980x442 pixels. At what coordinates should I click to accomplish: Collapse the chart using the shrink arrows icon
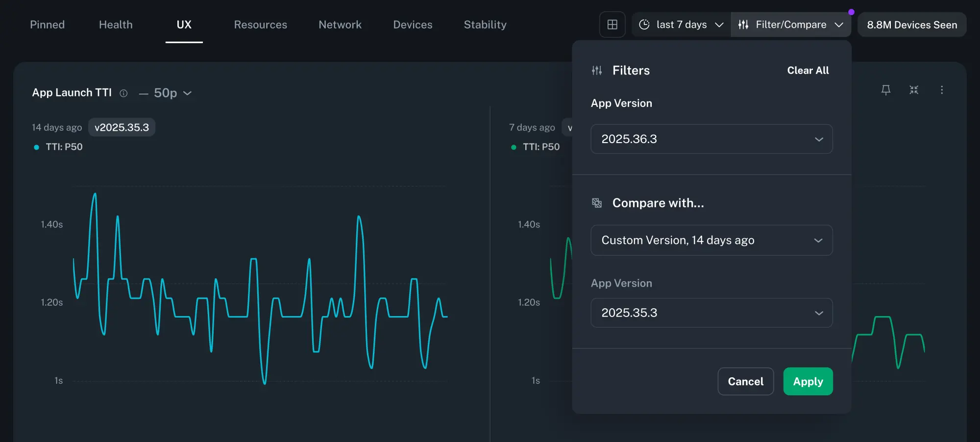point(913,90)
